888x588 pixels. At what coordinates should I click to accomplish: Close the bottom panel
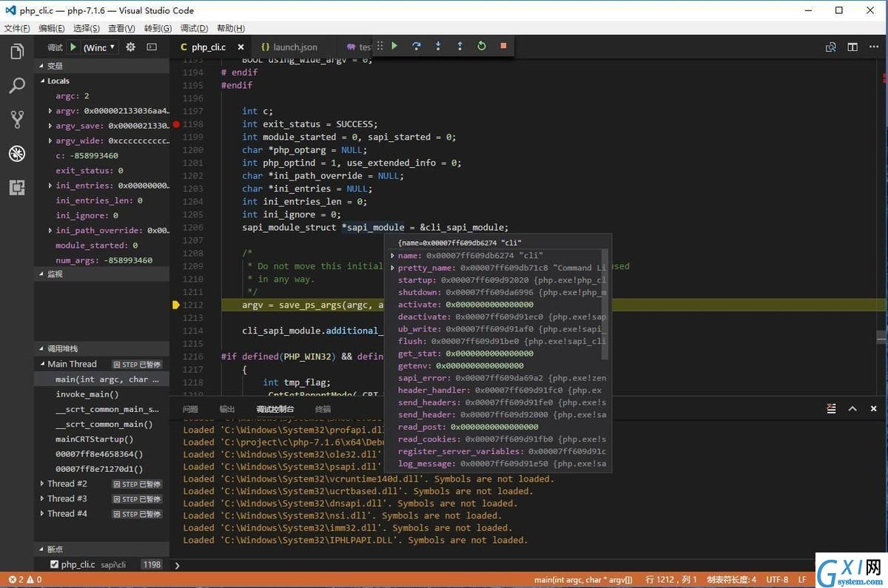click(x=873, y=408)
